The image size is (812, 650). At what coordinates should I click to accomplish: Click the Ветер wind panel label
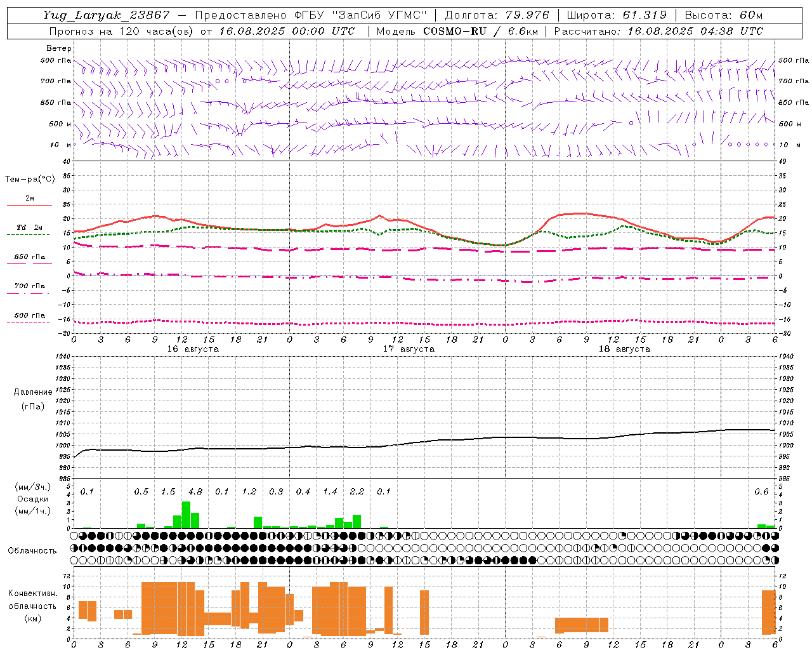point(58,48)
